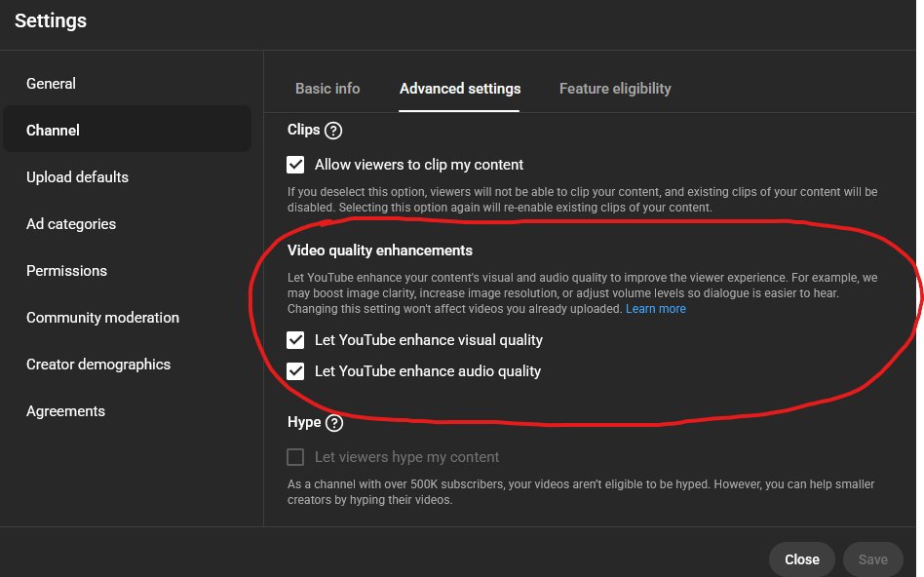The image size is (924, 577).
Task: Open the Feature eligibility tab
Action: tap(615, 89)
